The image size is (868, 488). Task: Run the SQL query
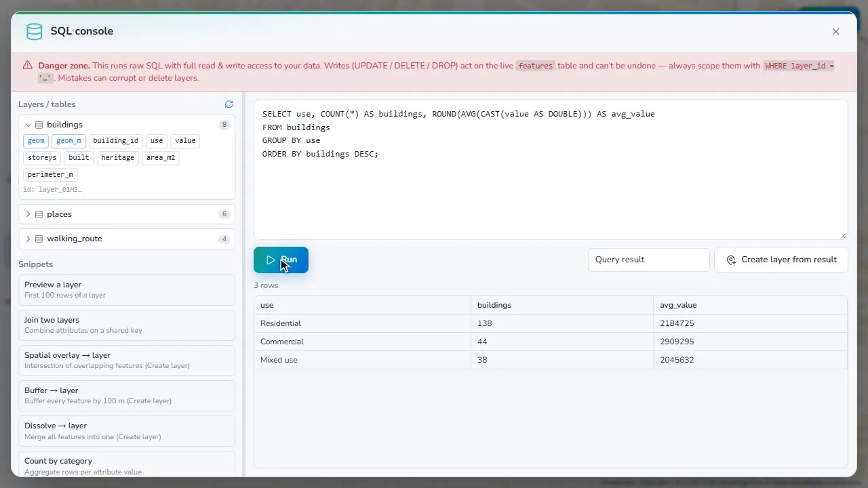click(x=281, y=260)
